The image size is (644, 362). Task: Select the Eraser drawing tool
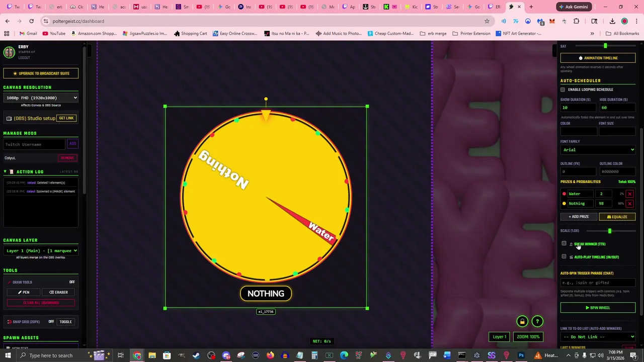(58, 292)
